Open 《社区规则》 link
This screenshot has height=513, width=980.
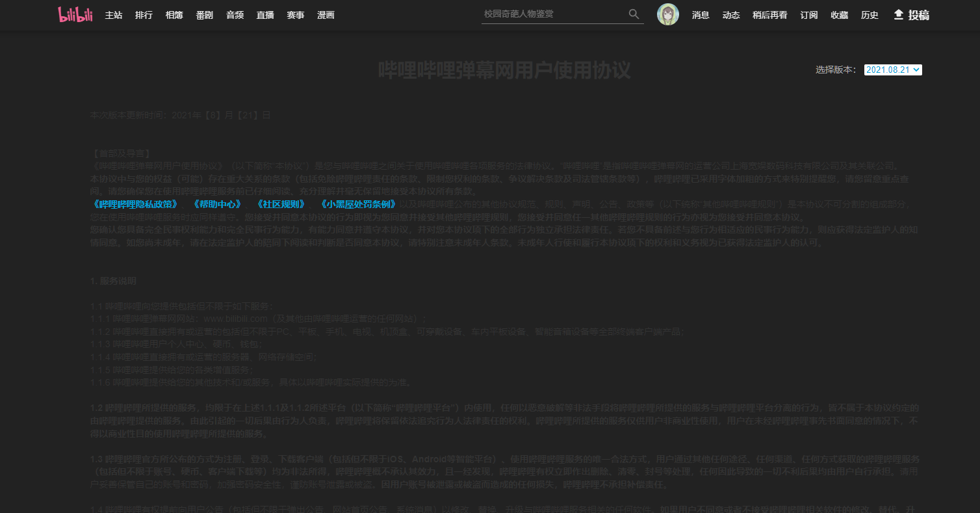tap(280, 204)
